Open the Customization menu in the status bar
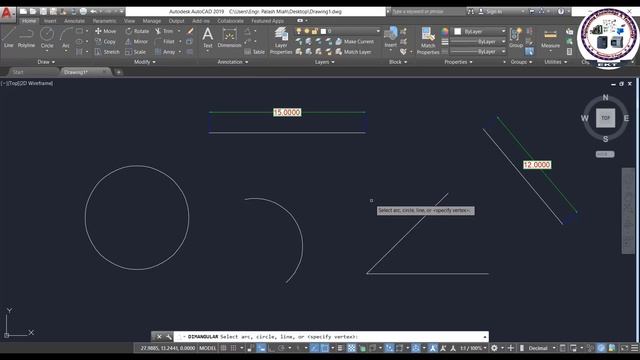Screen dimensions: 640x360 point(635,348)
